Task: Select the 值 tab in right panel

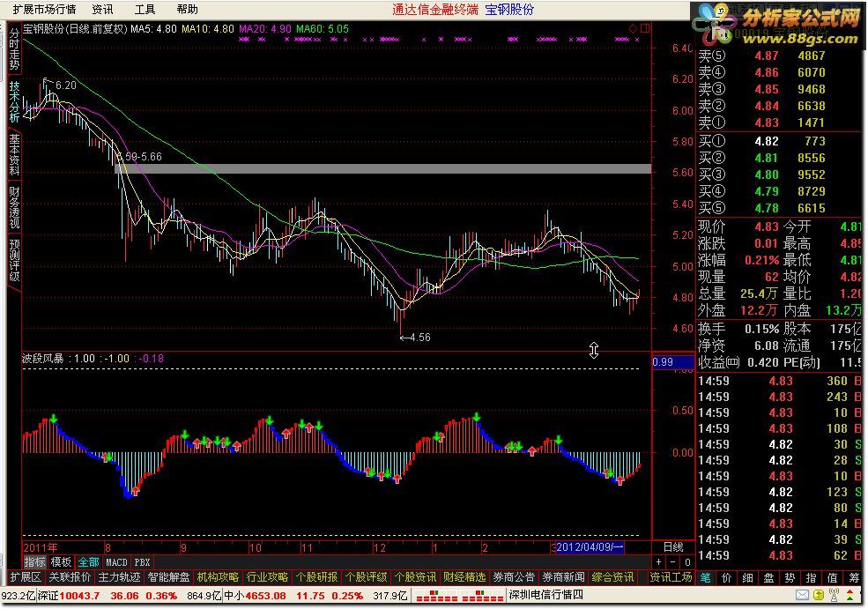Action: tap(832, 577)
